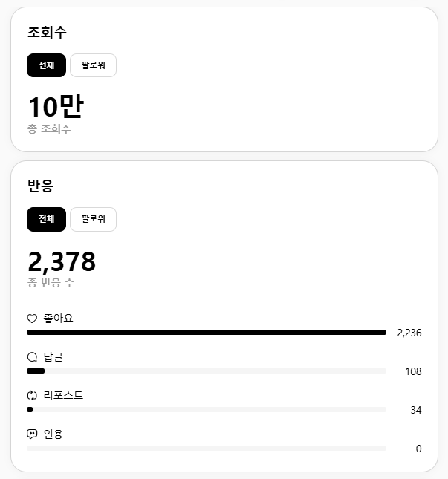The width and height of the screenshot is (448, 479).
Task: Click the 2,378 total reactions number
Action: 62,261
